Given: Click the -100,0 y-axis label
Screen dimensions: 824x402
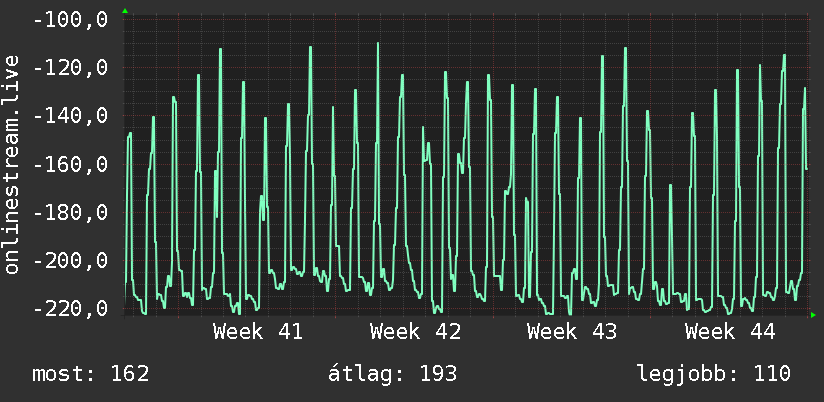Looking at the screenshot, I should coord(70,19).
